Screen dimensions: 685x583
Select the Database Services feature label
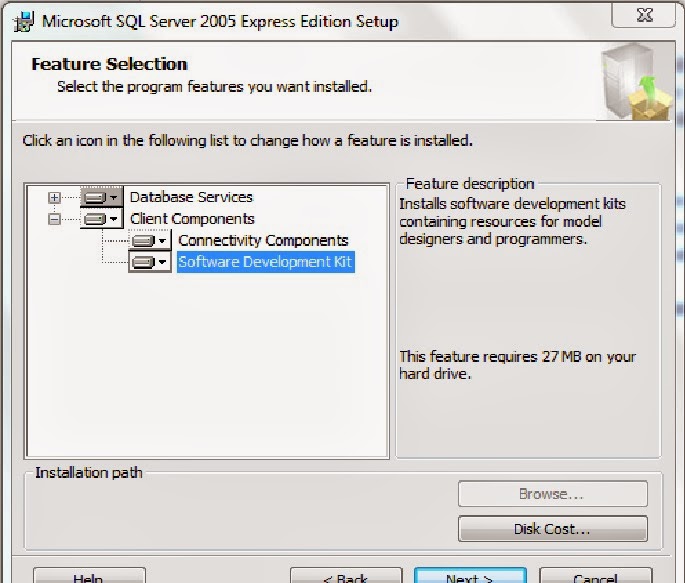coord(191,197)
